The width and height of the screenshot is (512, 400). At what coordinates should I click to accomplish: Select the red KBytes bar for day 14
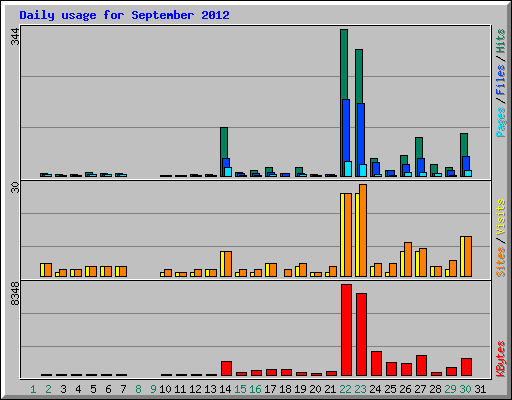pyautogui.click(x=226, y=368)
